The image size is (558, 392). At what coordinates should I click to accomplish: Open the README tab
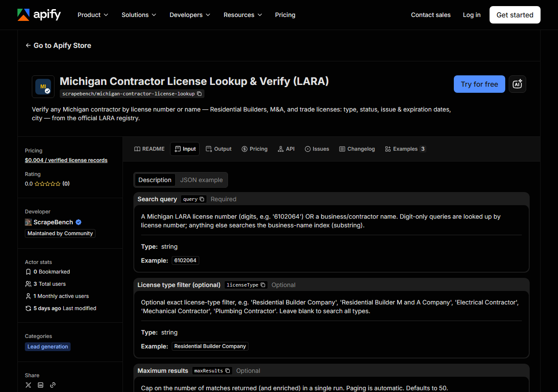[x=150, y=149]
